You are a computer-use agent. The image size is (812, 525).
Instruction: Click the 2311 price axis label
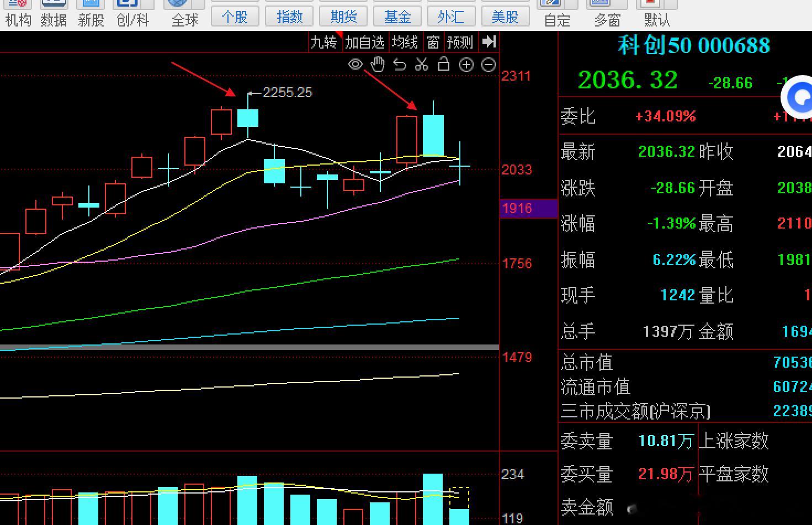click(x=516, y=76)
